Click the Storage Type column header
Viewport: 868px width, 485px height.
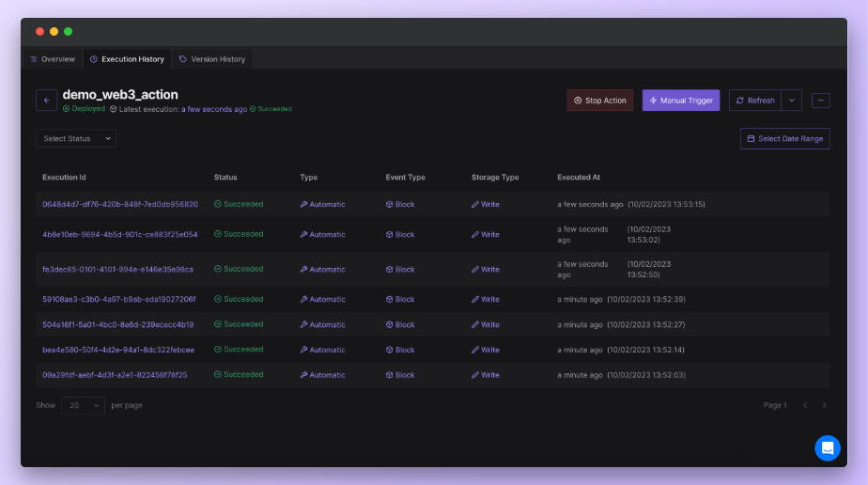[x=495, y=177]
